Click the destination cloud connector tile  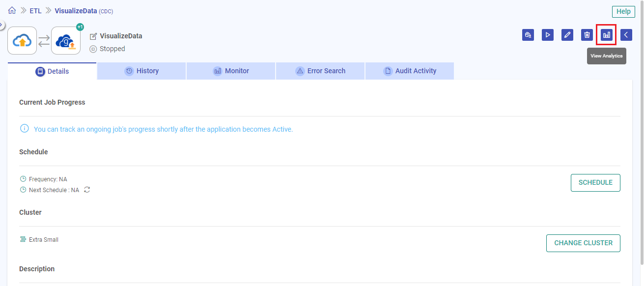[x=66, y=40]
